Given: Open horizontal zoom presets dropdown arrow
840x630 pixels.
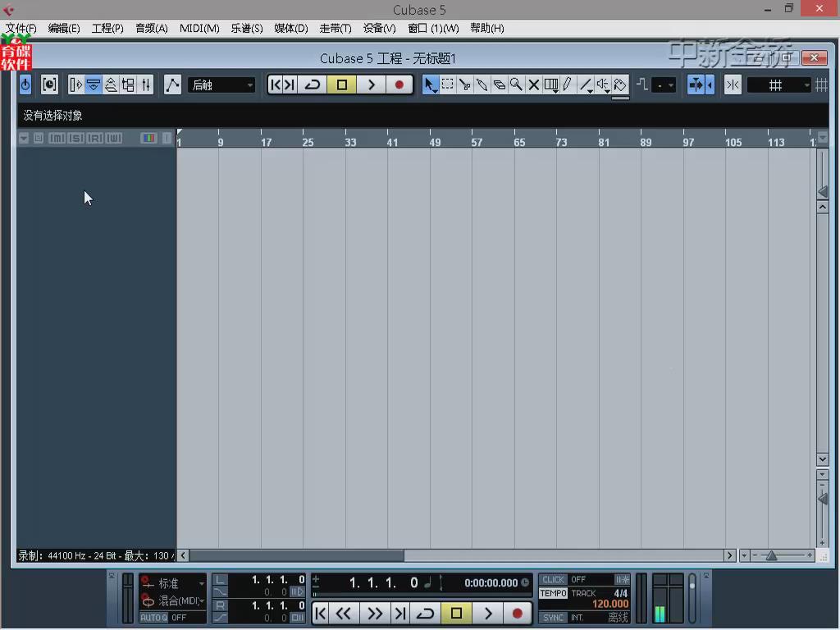Looking at the screenshot, I should 744,555.
